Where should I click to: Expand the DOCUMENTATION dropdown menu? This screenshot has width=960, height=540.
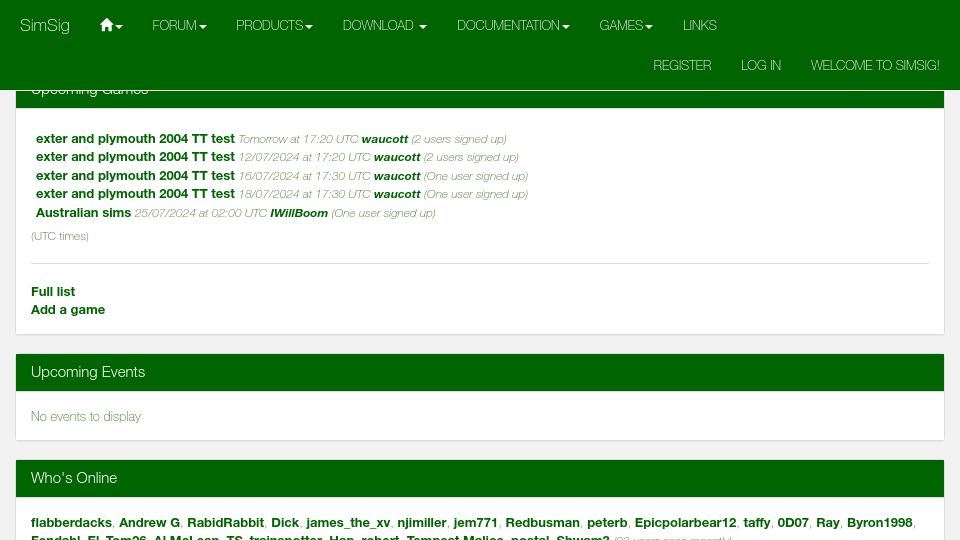point(513,25)
